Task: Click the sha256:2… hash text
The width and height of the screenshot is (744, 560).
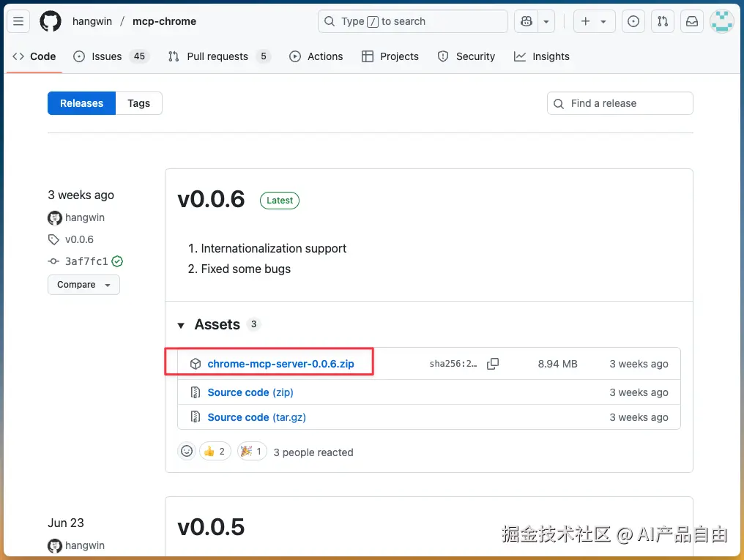Action: (x=453, y=364)
